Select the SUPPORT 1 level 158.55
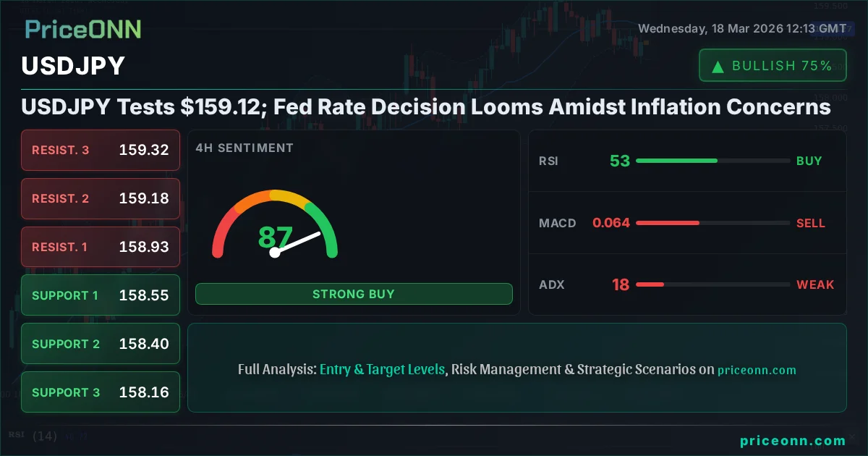868x456 pixels. 101,295
